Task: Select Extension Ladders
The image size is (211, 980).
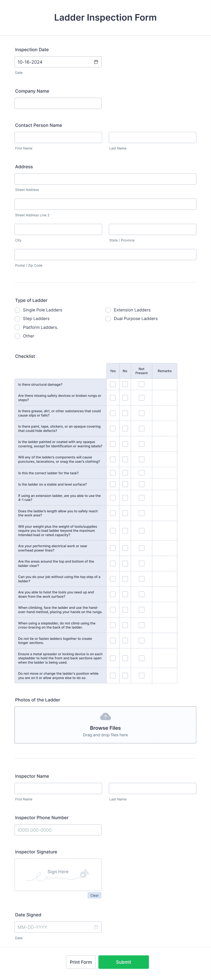Action: [108, 310]
